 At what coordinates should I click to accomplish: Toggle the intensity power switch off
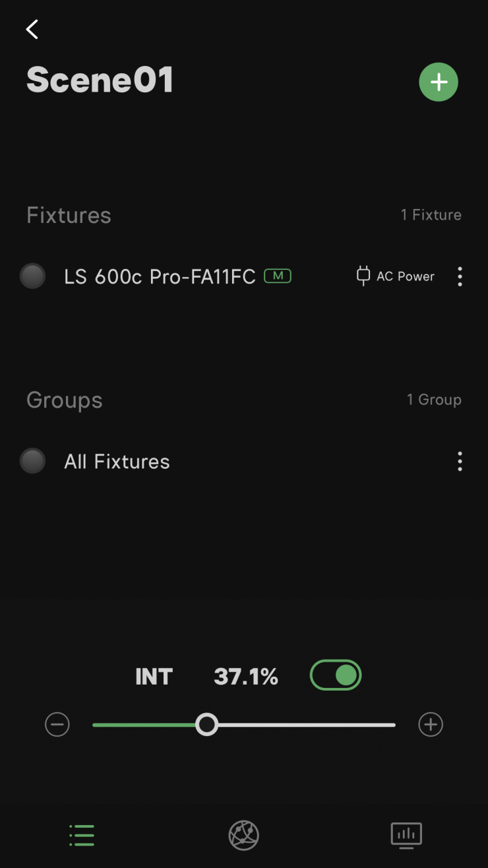(x=336, y=675)
